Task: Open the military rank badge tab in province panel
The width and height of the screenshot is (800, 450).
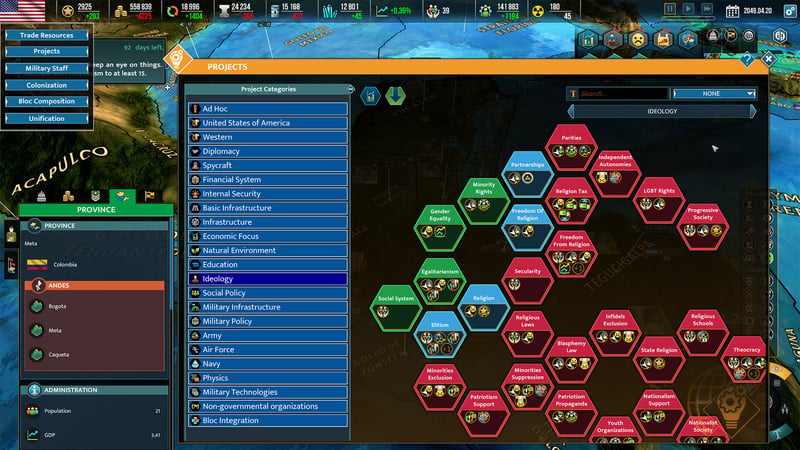Action: click(95, 196)
